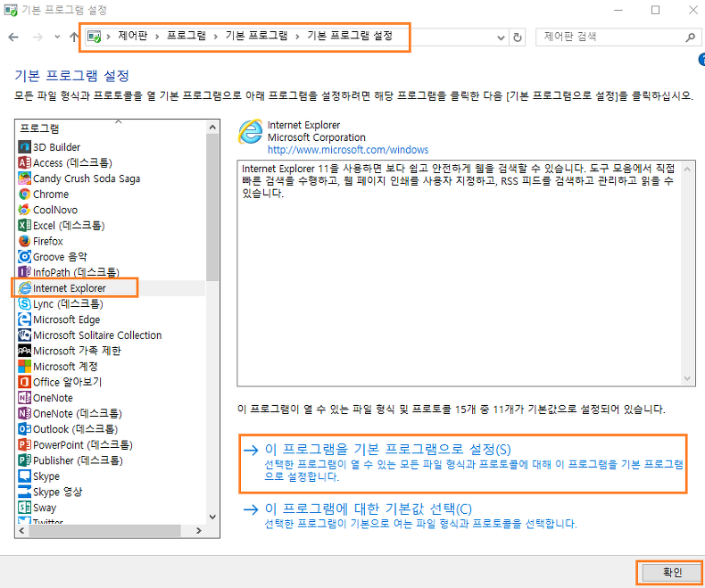
Task: Select the InfoPath (데스크톱) icon
Action: [x=24, y=272]
